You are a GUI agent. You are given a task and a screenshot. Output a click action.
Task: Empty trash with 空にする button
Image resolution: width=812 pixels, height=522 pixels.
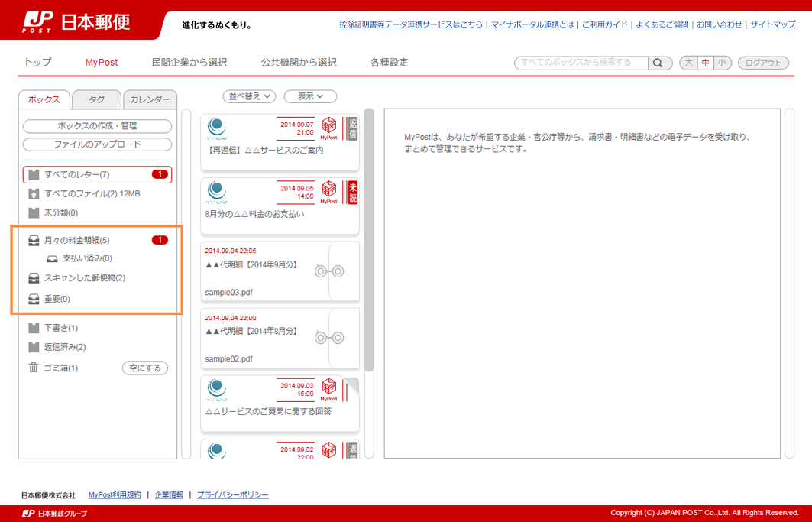point(145,368)
